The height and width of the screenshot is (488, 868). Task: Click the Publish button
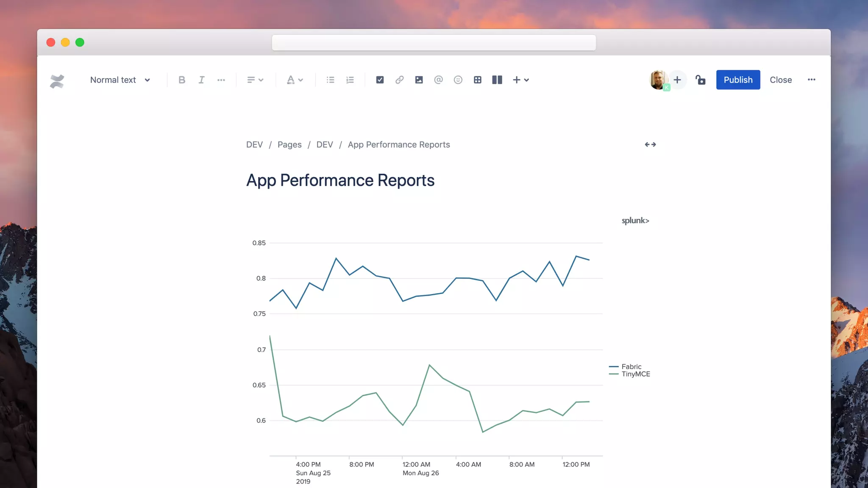[x=738, y=80]
